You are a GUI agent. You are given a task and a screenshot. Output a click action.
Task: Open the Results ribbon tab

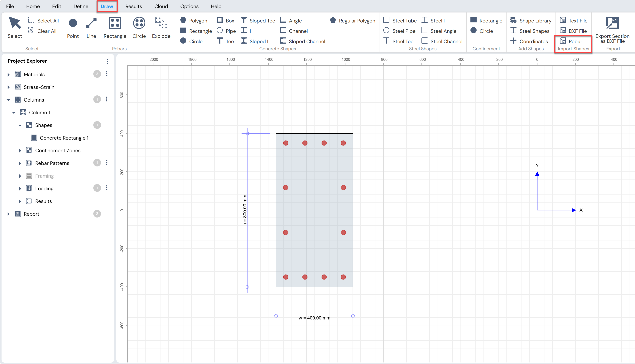click(x=134, y=6)
